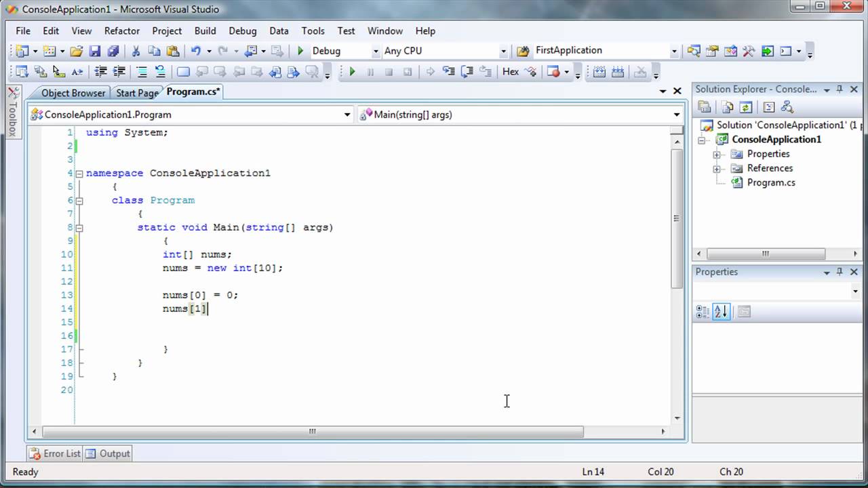The height and width of the screenshot is (488, 868).
Task: Undo last edit with the undo arrow
Action: pyautogui.click(x=196, y=51)
